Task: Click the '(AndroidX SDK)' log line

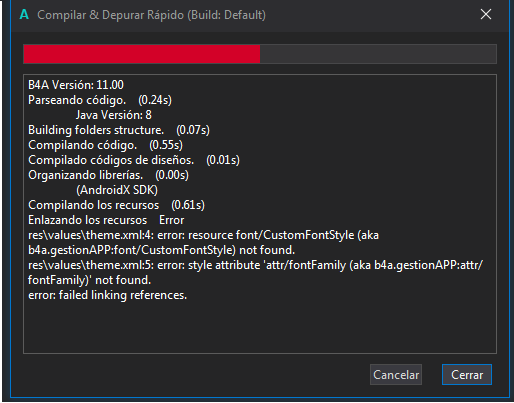Action: pos(117,190)
